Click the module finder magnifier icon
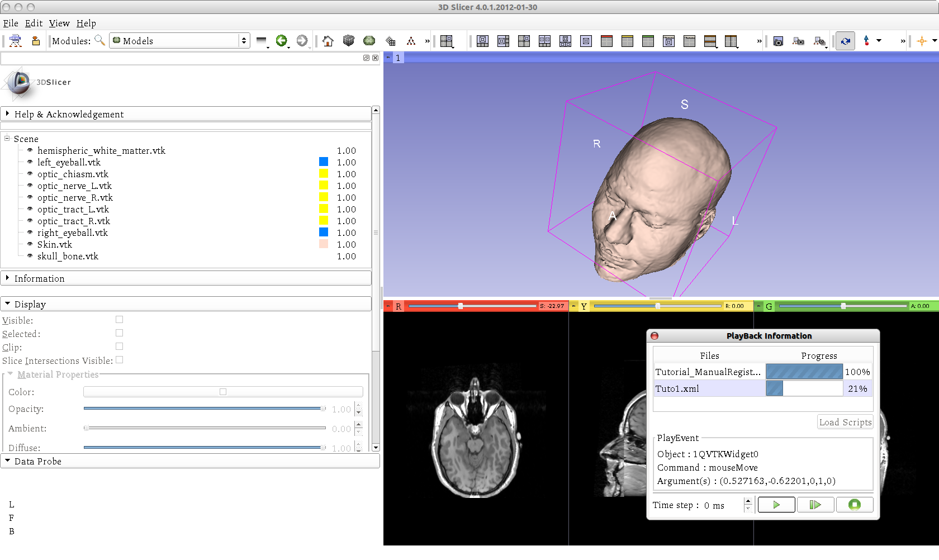The image size is (939, 560). (x=99, y=40)
